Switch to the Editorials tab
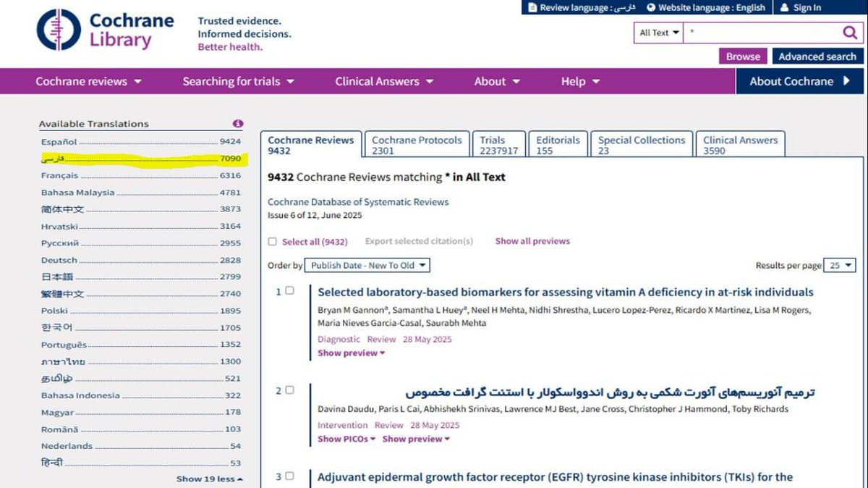The width and height of the screenshot is (868, 488). [x=558, y=145]
